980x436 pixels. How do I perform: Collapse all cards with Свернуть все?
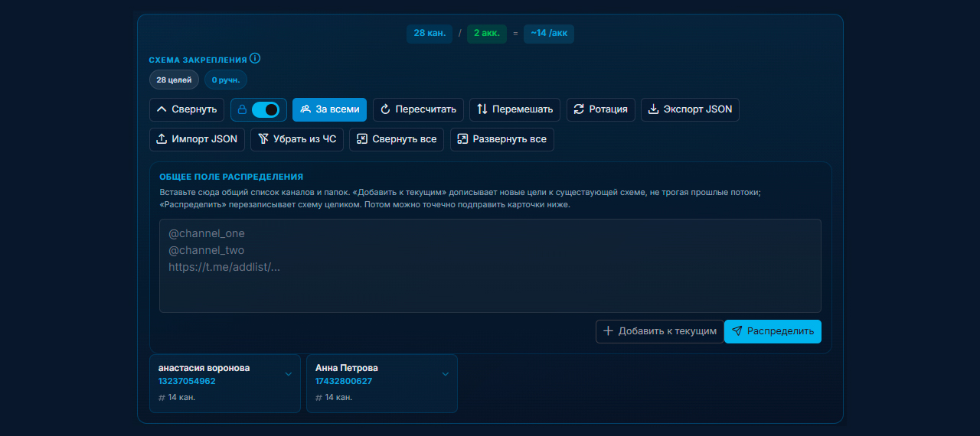coord(397,139)
